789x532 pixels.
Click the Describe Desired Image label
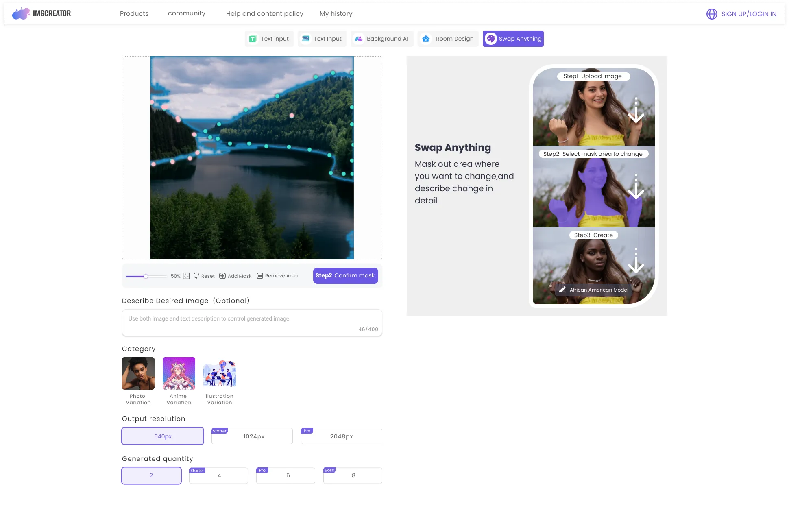(186, 301)
